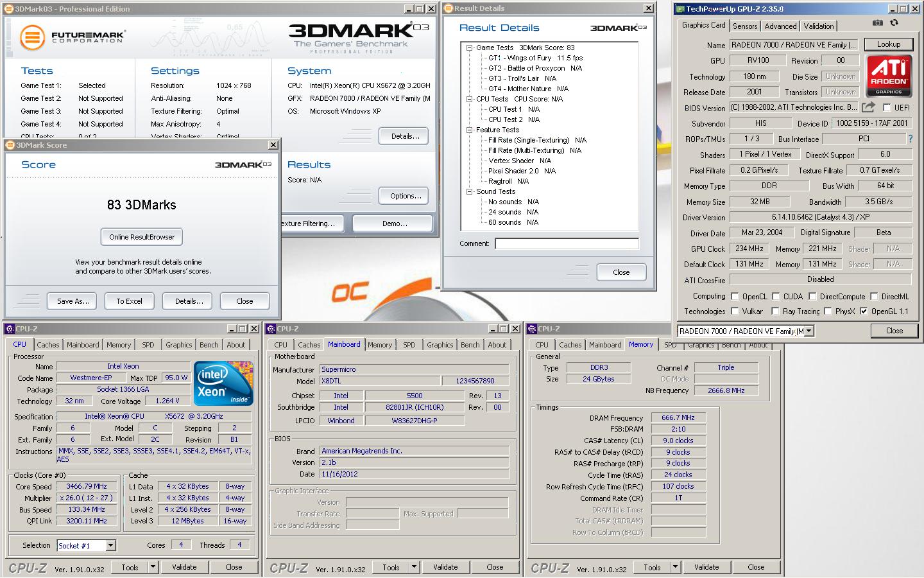Click the Result Details window title icon
This screenshot has width=924, height=578.
449,8
